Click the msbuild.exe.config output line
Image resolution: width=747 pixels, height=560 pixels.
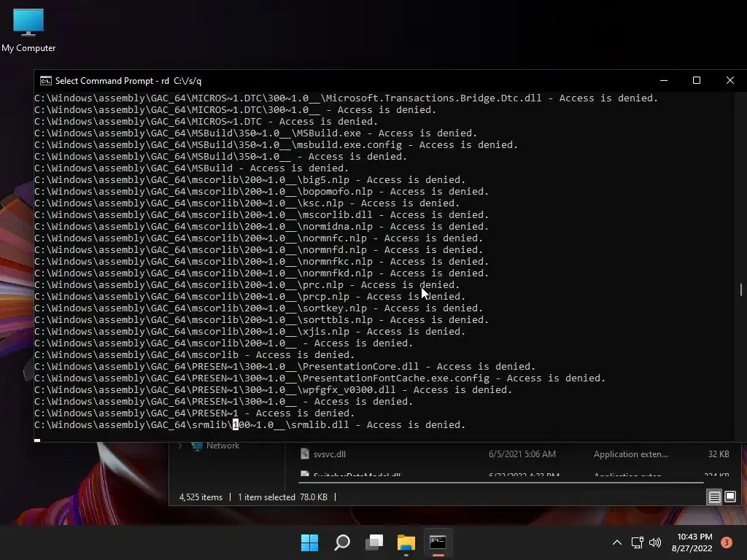click(x=276, y=145)
